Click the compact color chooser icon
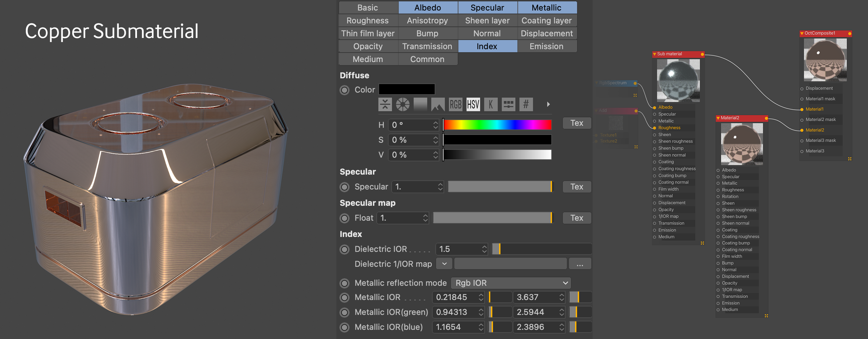This screenshot has height=339, width=868. pos(385,104)
